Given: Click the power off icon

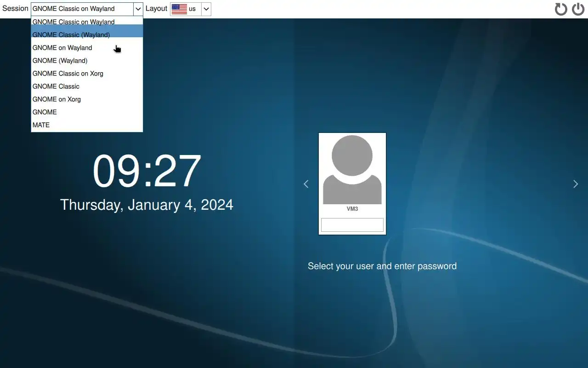Looking at the screenshot, I should coord(578,9).
